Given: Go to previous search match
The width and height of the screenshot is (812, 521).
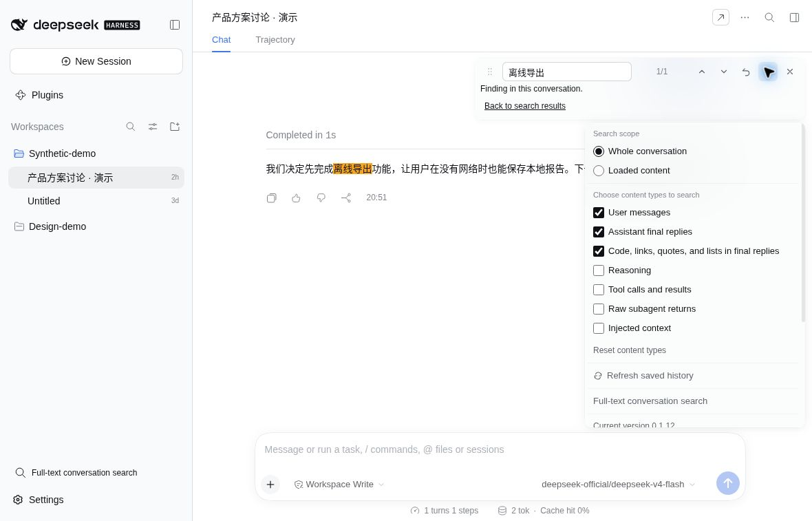Looking at the screenshot, I should pos(702,72).
